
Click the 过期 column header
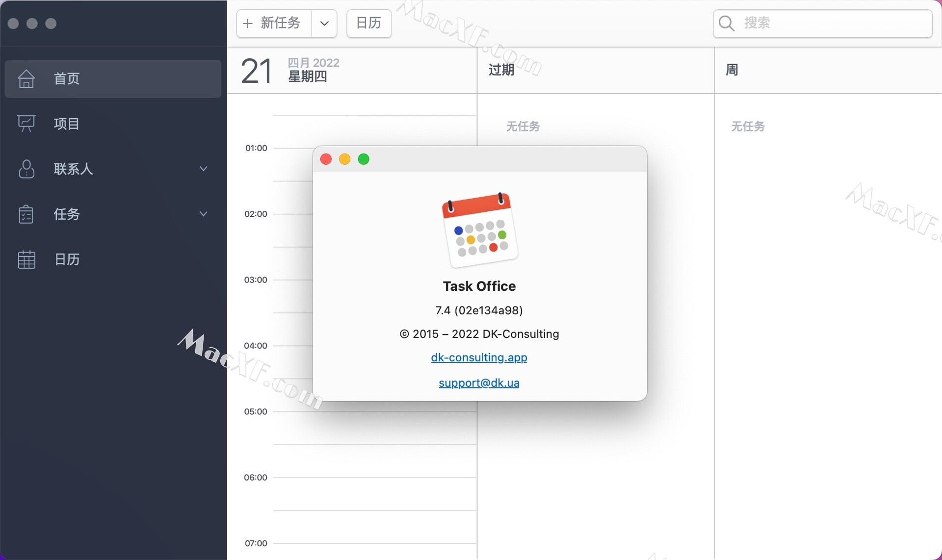click(x=501, y=70)
